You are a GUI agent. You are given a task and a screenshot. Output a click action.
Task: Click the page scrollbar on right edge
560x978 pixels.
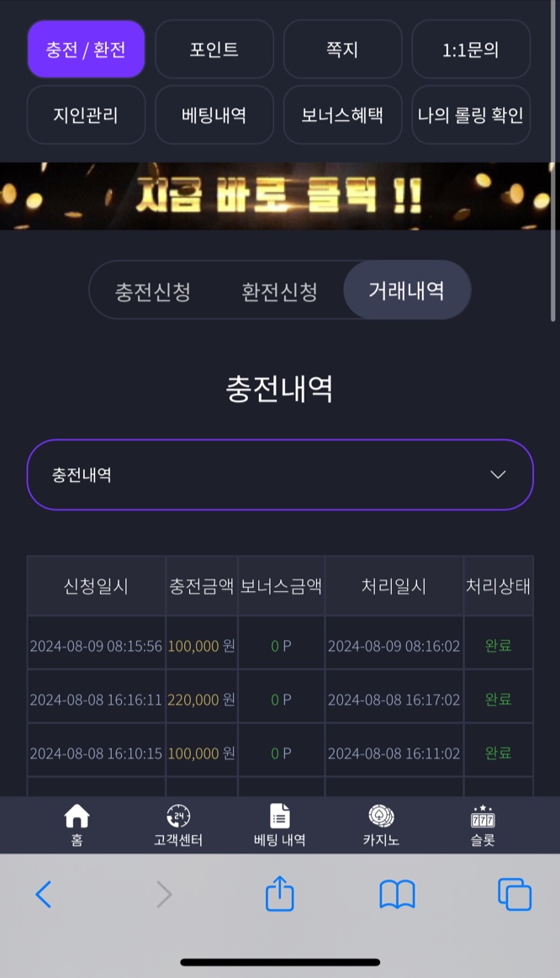553,162
